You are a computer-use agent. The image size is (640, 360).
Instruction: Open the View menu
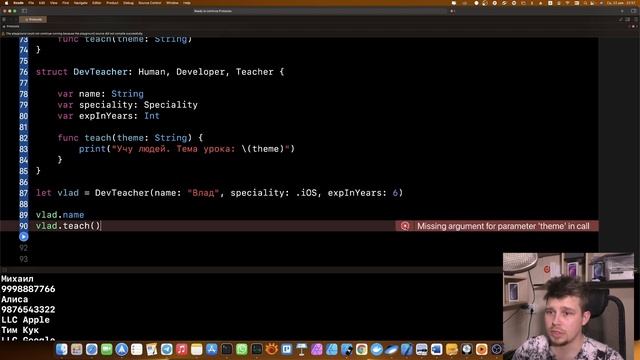53,3
